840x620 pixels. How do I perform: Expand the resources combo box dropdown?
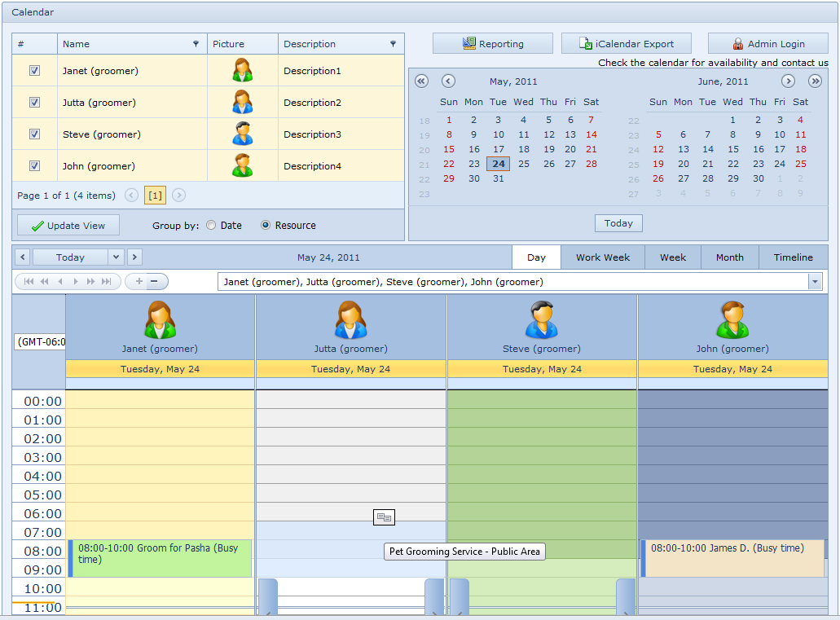point(814,282)
